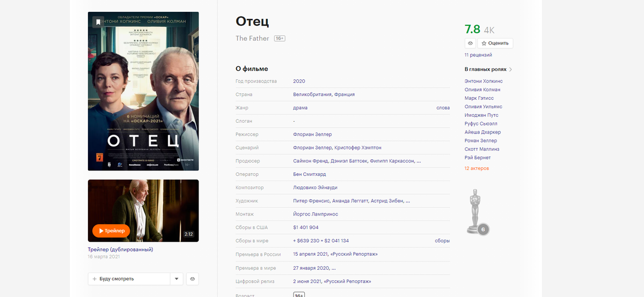This screenshot has width=644, height=297.
Task: Toggle watched eye icon beside Буду смотреть
Action: (x=193, y=279)
